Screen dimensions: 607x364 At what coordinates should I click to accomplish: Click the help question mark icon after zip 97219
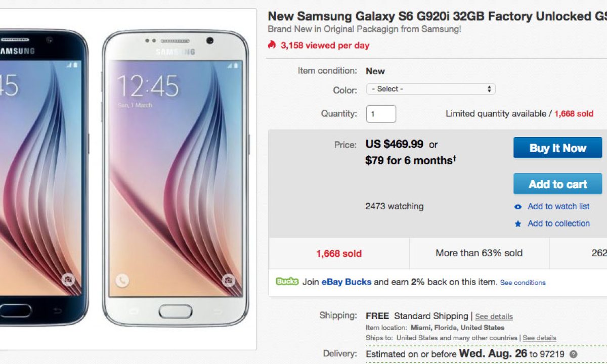tap(573, 354)
